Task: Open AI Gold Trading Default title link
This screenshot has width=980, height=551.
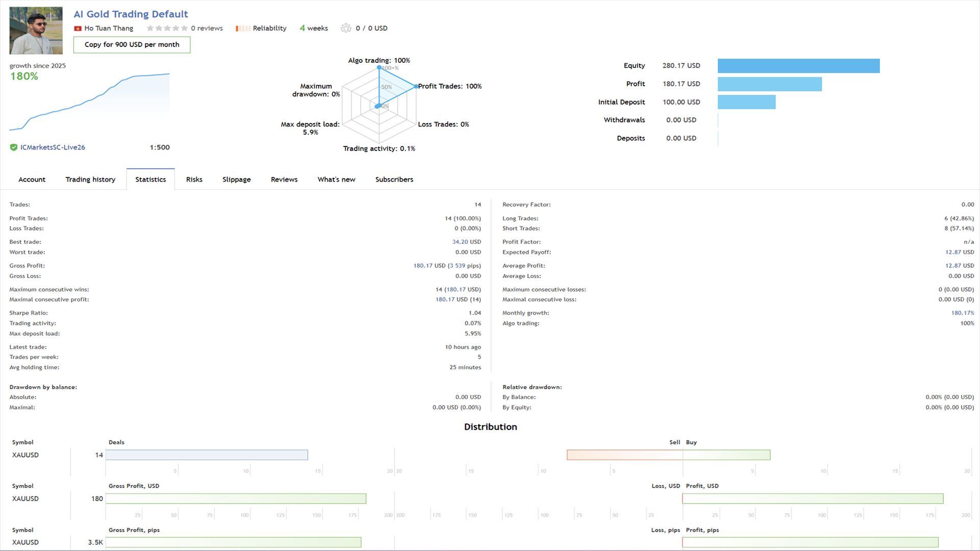Action: tap(131, 14)
